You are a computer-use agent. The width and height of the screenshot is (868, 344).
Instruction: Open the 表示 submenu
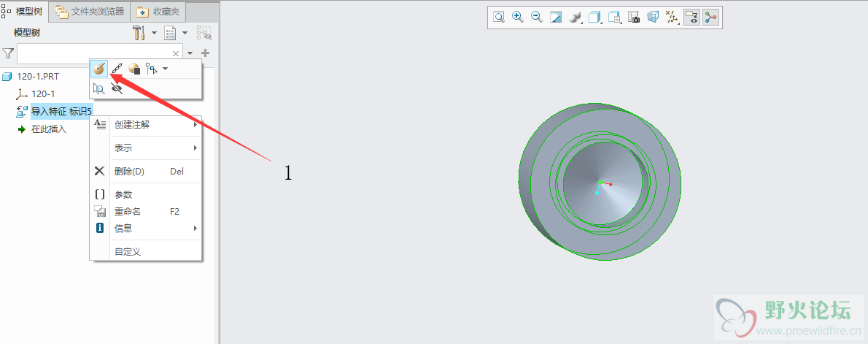[x=146, y=148]
